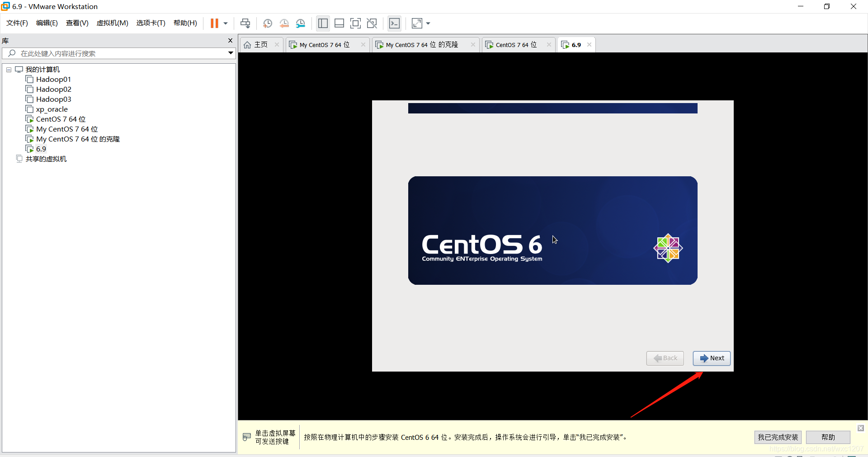The image size is (868, 457).
Task: Open the 查看(V) menu
Action: [77, 23]
